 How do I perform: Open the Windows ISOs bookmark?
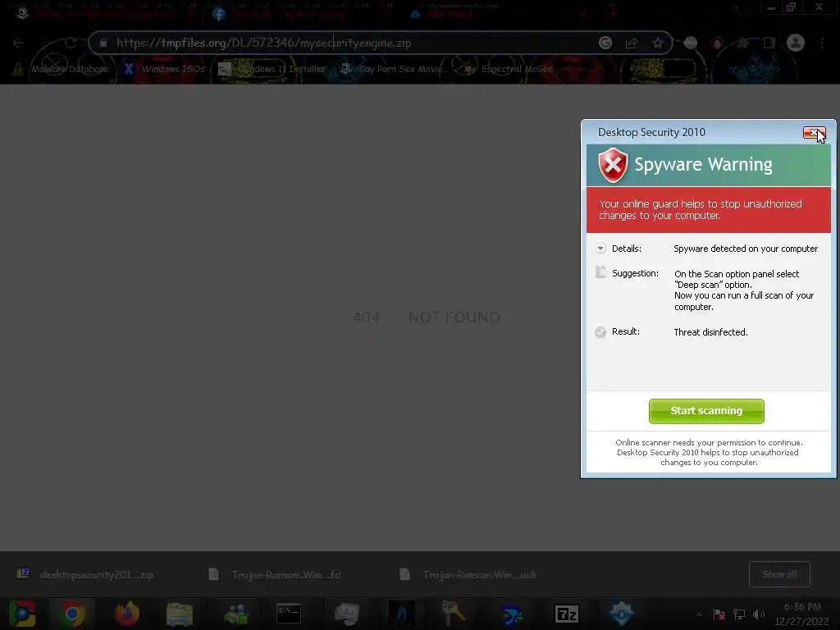click(x=164, y=69)
